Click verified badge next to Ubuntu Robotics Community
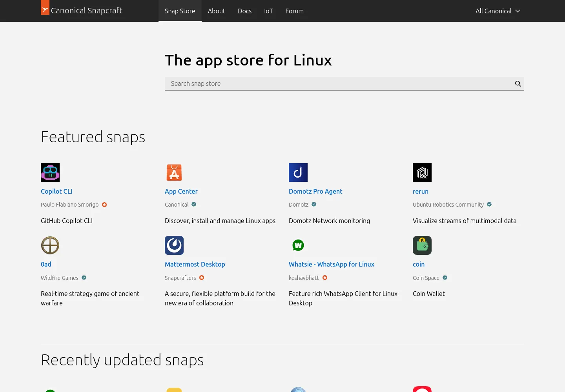565x392 pixels. point(489,205)
